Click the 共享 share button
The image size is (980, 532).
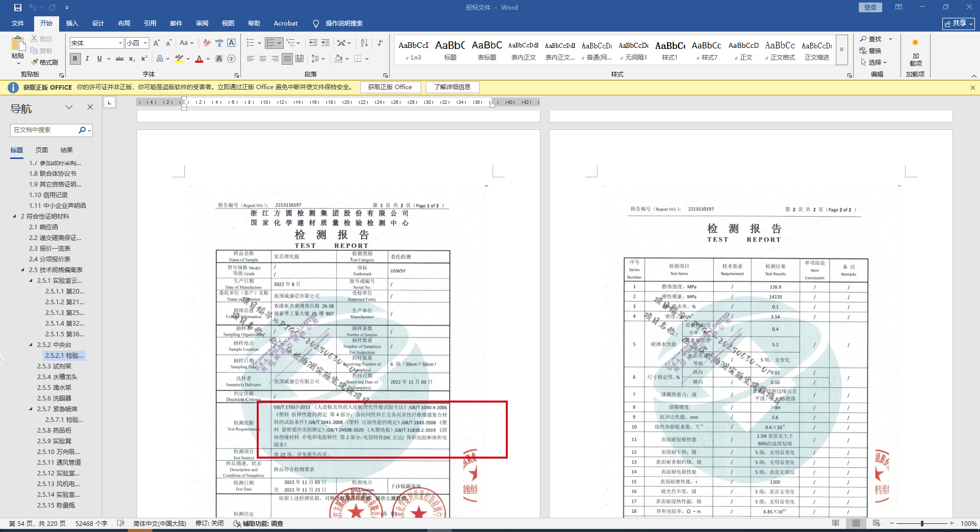click(958, 23)
